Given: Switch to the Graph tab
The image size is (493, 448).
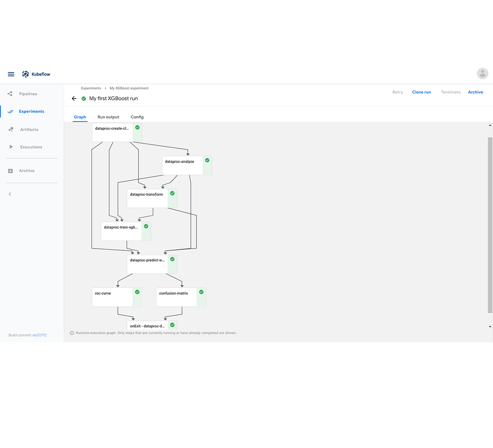Looking at the screenshot, I should point(80,117).
